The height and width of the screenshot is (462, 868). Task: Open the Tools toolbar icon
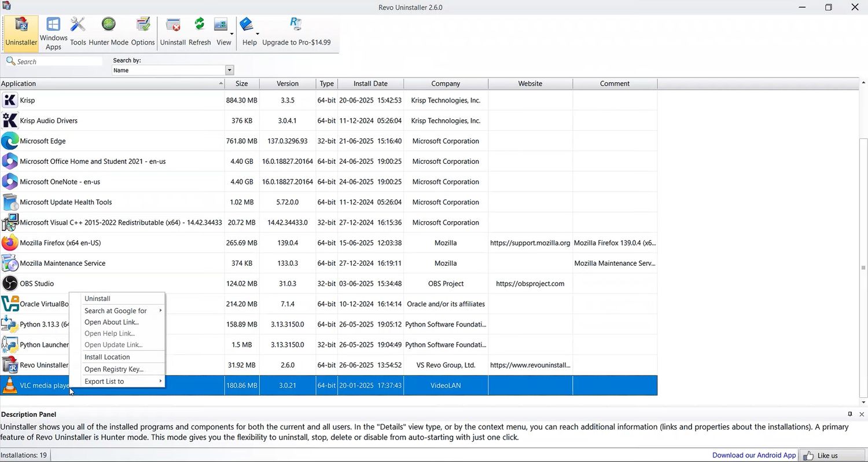[x=78, y=32]
